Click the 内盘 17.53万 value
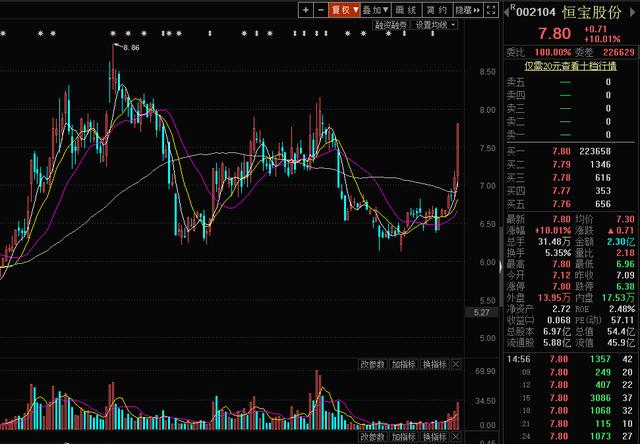 point(618,298)
